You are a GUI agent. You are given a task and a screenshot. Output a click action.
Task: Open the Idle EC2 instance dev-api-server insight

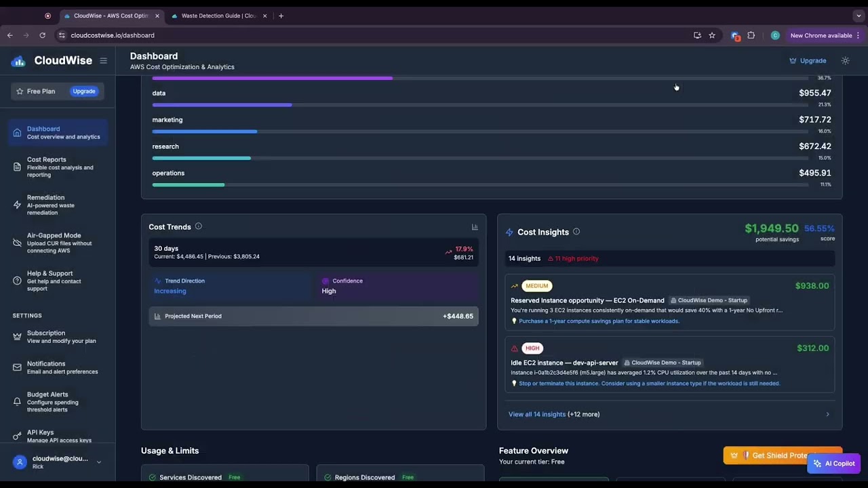pyautogui.click(x=670, y=365)
